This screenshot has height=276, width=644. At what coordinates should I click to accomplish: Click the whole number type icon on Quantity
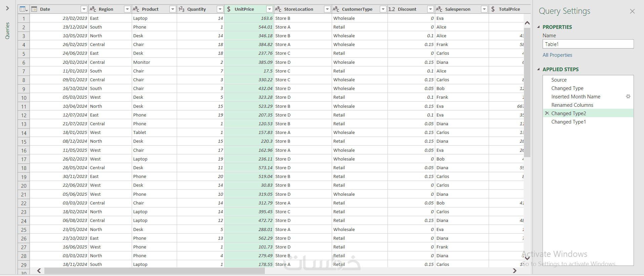point(182,9)
